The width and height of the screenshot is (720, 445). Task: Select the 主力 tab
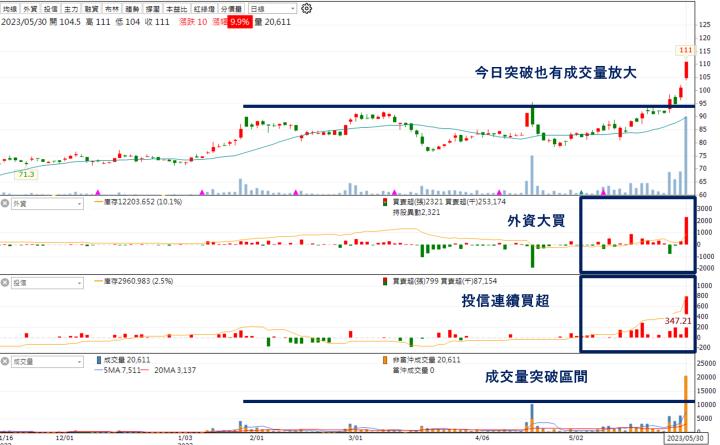pyautogui.click(x=72, y=8)
